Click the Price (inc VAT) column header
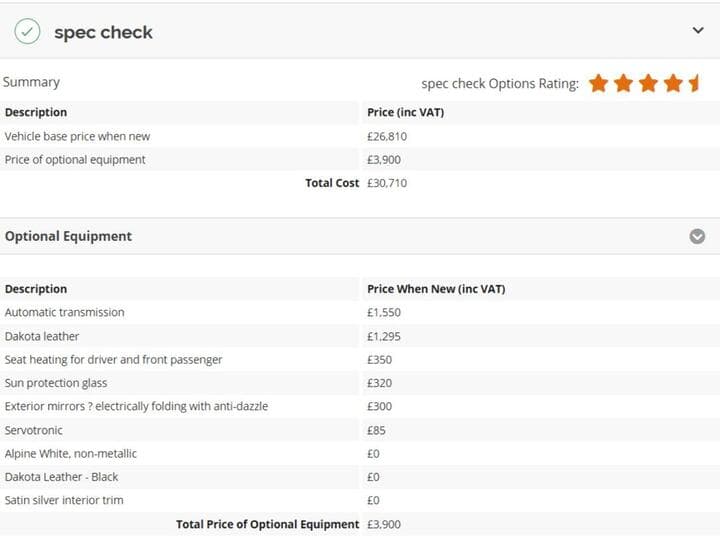The width and height of the screenshot is (720, 540). coord(405,112)
